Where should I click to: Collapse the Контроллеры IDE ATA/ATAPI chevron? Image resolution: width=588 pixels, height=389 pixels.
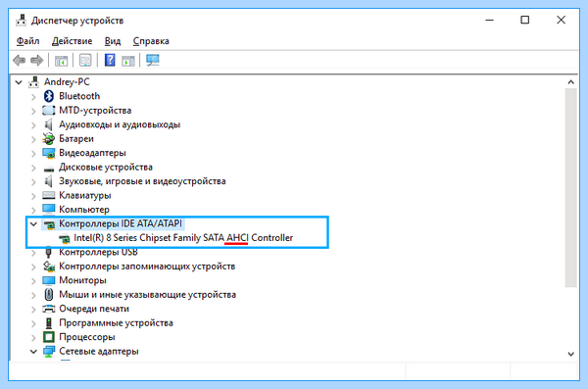[33, 224]
